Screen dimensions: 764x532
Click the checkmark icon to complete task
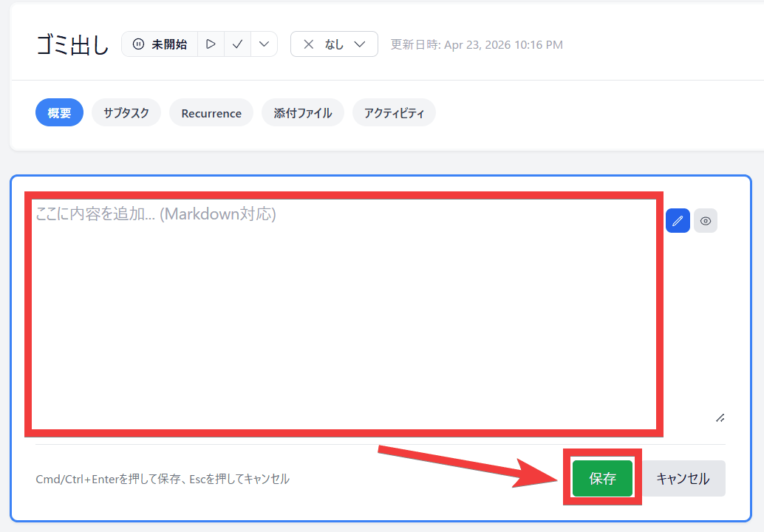tap(237, 44)
